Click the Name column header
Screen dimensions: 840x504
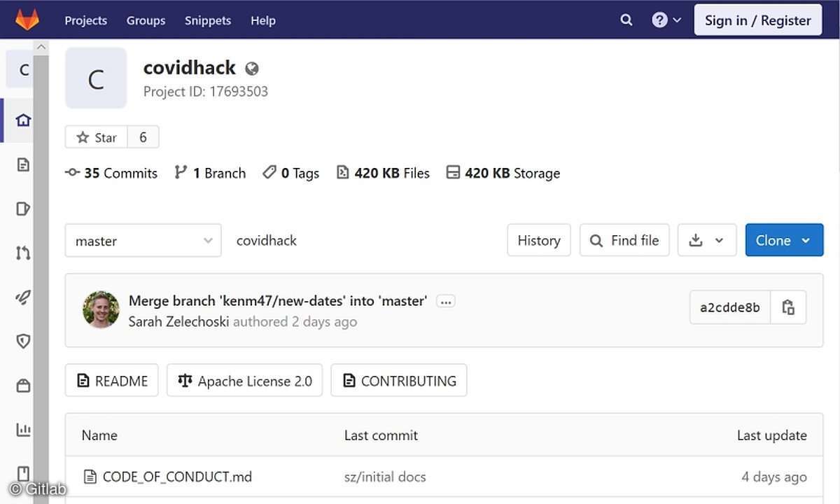pyautogui.click(x=99, y=435)
